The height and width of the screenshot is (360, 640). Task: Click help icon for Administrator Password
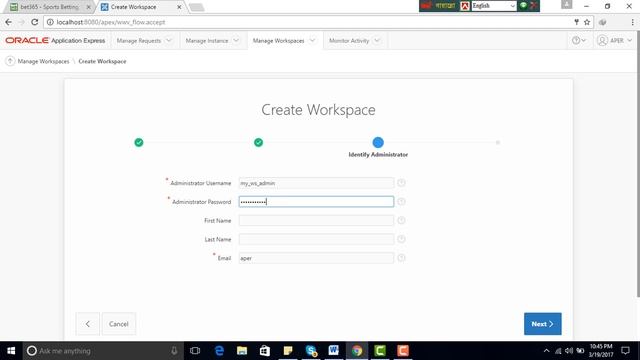(401, 202)
